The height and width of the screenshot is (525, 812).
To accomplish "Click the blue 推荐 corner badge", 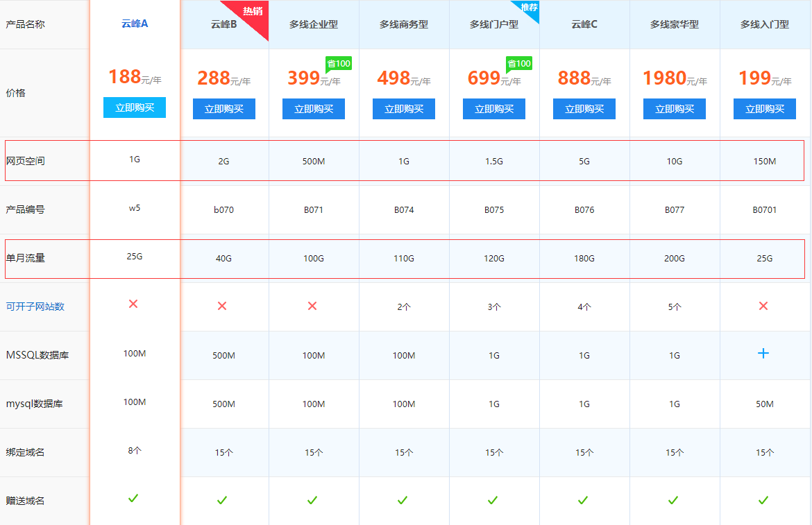I will click(529, 8).
